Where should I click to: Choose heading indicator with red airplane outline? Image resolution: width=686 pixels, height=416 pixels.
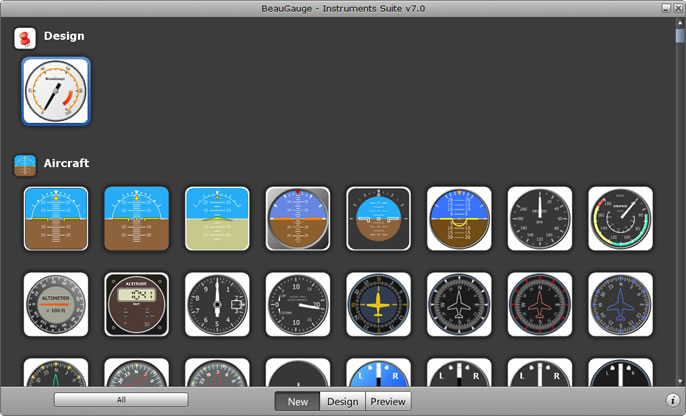(540, 304)
